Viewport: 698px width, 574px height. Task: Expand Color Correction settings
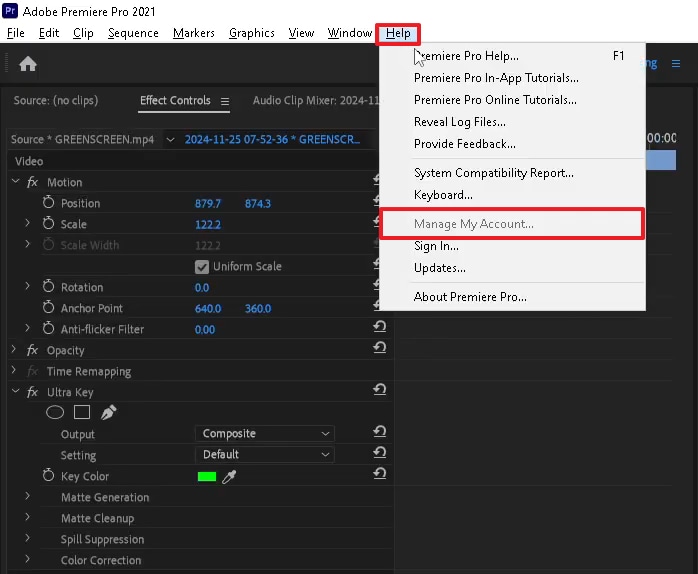[x=27, y=558]
